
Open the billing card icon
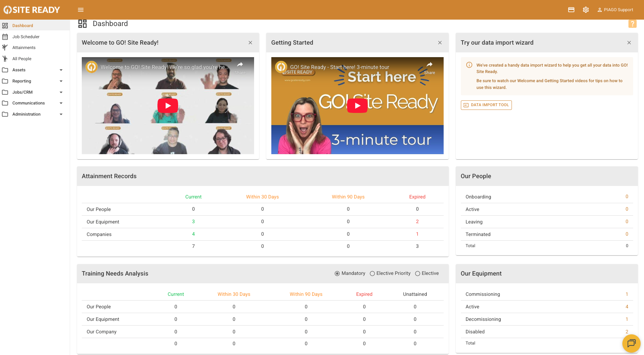click(571, 10)
